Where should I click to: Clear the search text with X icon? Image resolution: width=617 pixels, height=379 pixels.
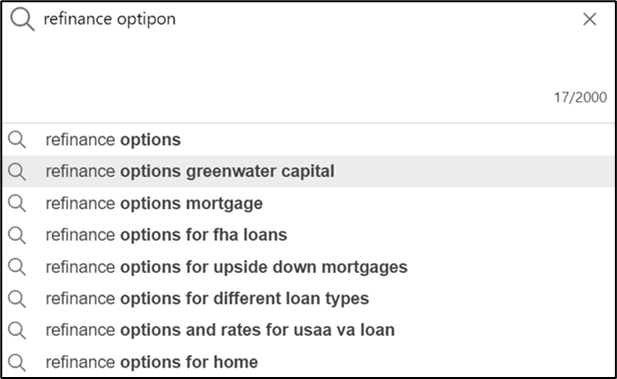pyautogui.click(x=589, y=19)
